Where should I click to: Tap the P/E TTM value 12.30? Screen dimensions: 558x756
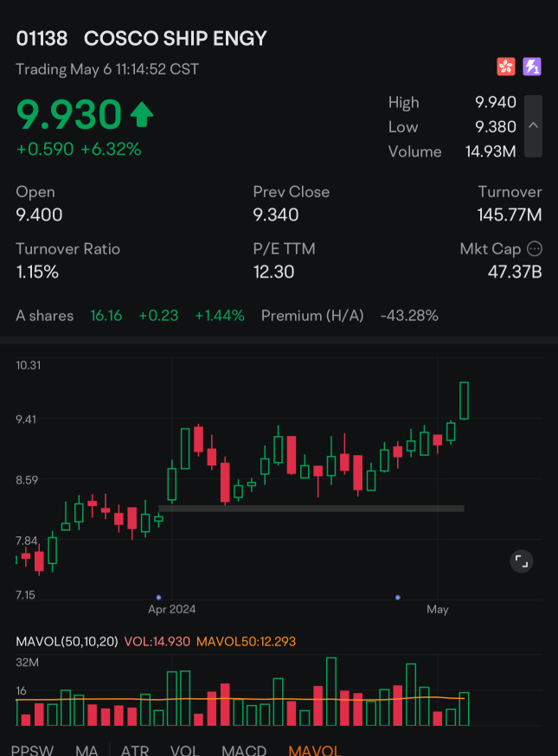pos(273,272)
